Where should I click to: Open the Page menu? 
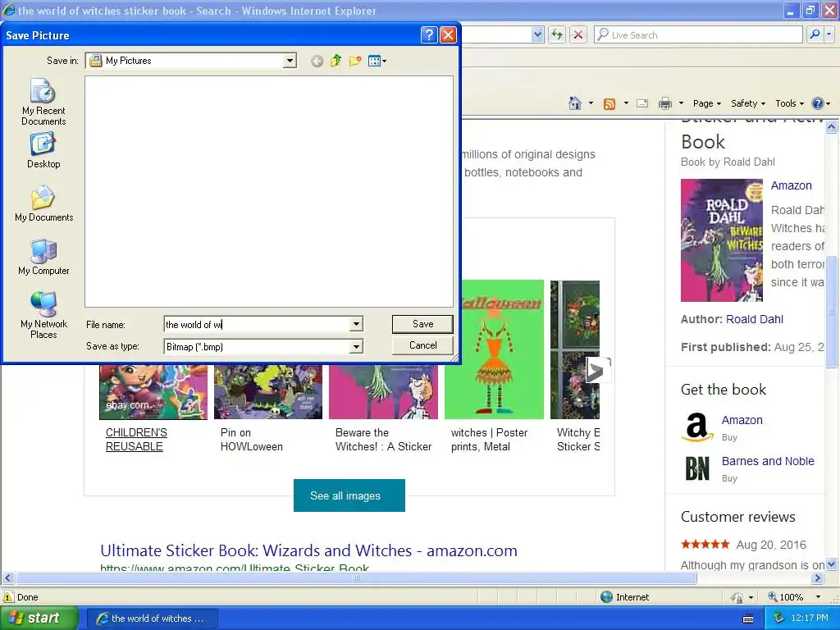(x=706, y=103)
